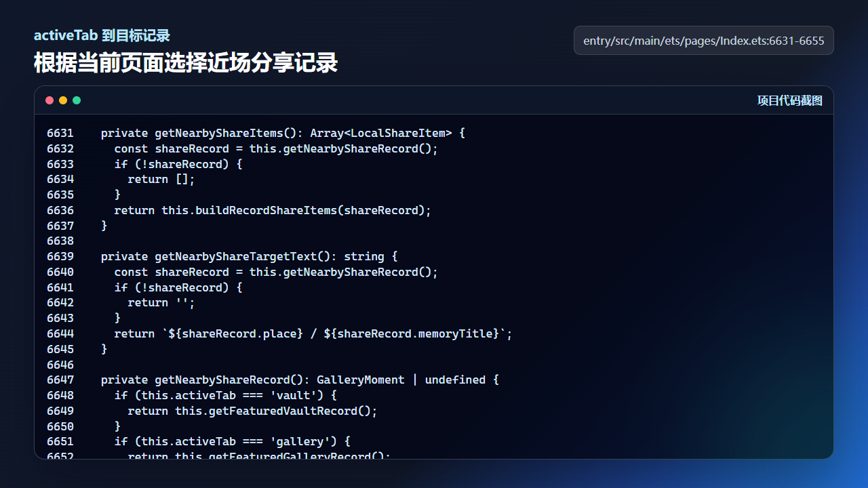This screenshot has height=488, width=868.
Task: Click line number 6642
Action: coord(60,303)
